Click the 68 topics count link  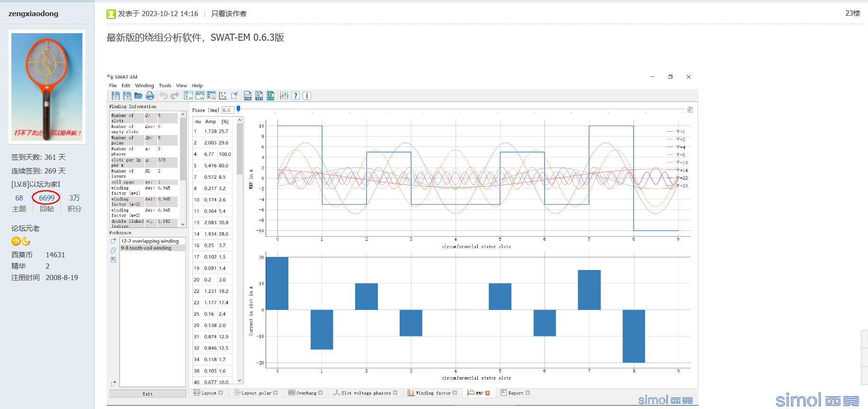coord(19,198)
